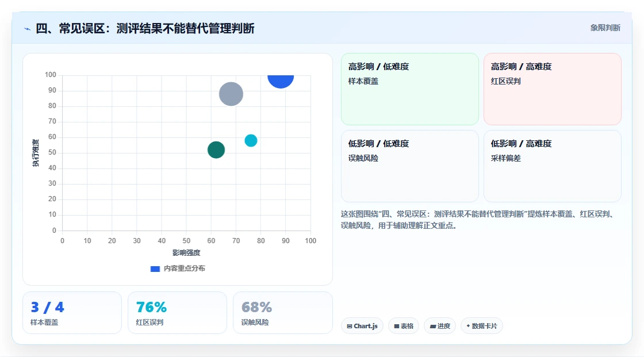Click the gray bubble in the chart

(x=231, y=94)
